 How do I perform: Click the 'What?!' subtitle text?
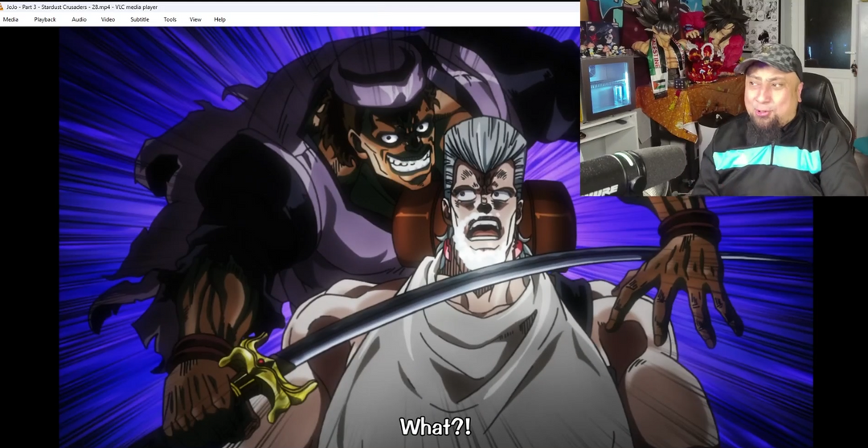point(436,426)
